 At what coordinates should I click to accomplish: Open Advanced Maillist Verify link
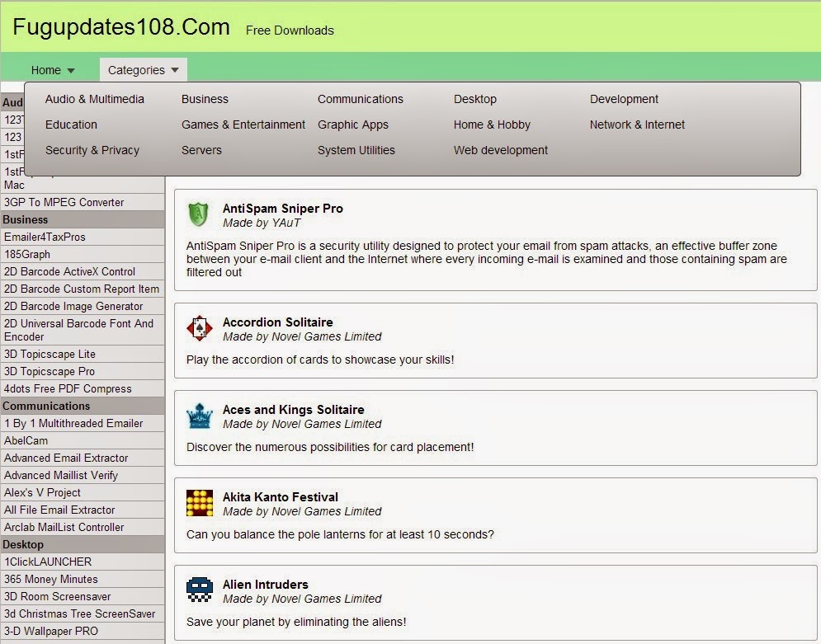[x=83, y=474]
